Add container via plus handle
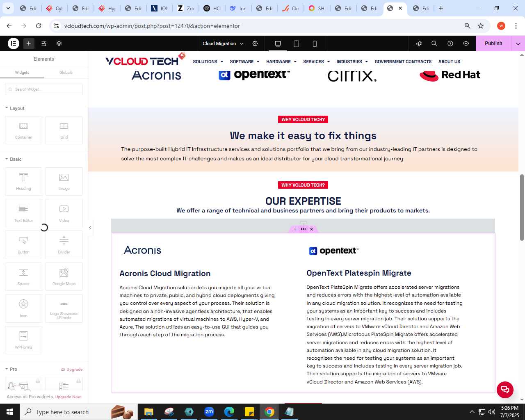This screenshot has height=420, width=525. [295, 229]
